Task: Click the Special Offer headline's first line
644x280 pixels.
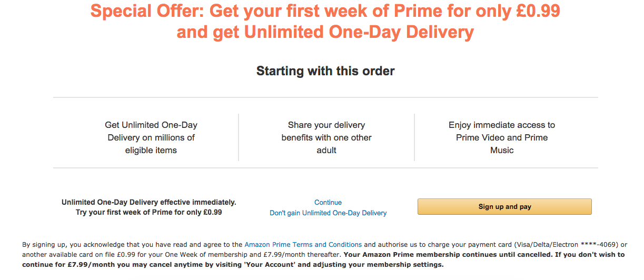Action: [325, 11]
